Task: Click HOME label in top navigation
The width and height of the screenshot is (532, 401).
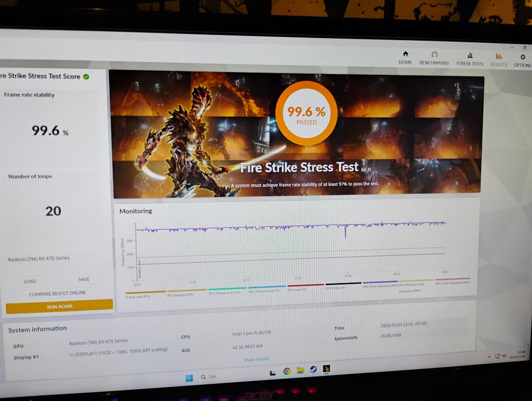Action: [x=405, y=63]
